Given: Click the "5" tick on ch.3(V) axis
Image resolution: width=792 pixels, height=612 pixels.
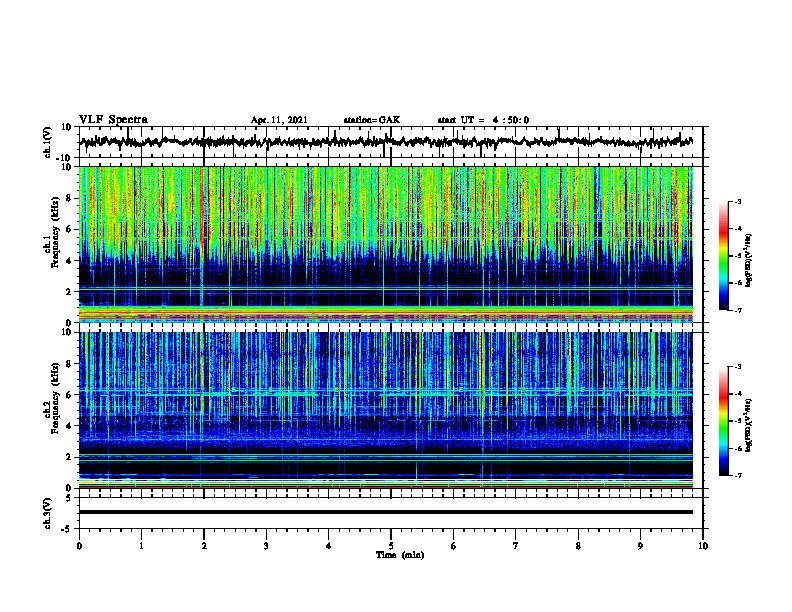Looking at the screenshot, I should click(69, 498).
